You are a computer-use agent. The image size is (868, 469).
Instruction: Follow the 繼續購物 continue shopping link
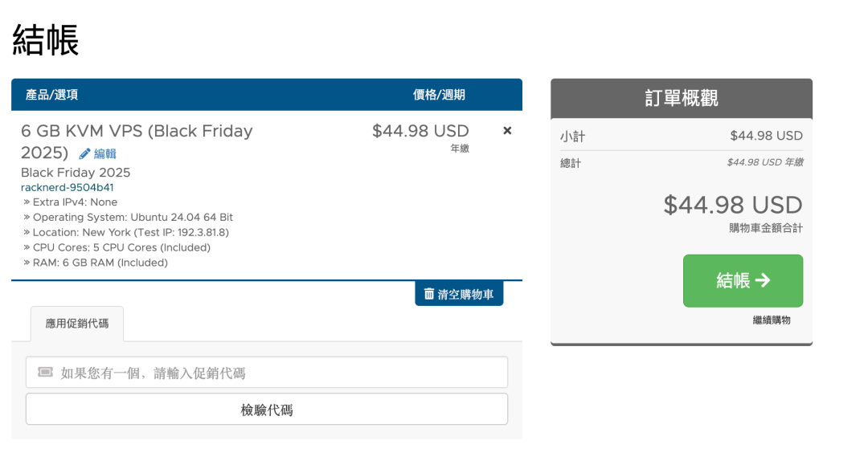tap(772, 320)
